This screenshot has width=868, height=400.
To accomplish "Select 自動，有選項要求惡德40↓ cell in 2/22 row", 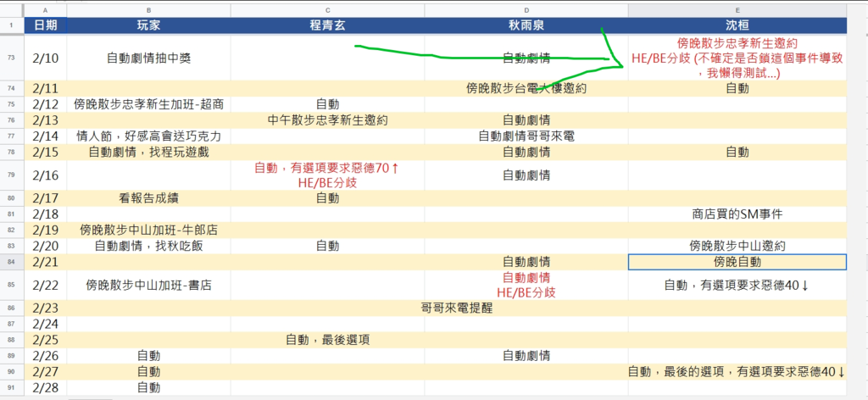I will 737,285.
